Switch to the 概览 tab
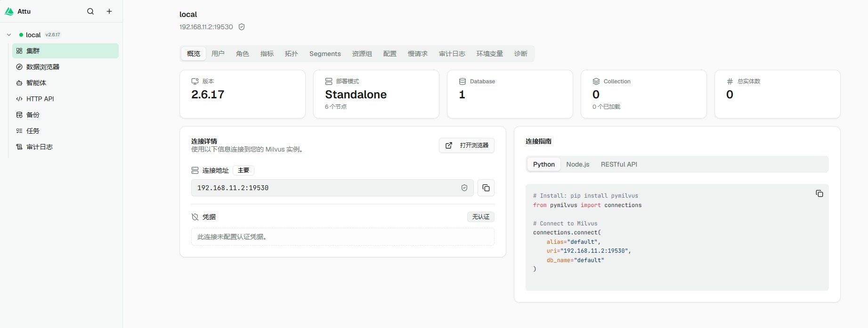868x328 pixels. pos(194,54)
